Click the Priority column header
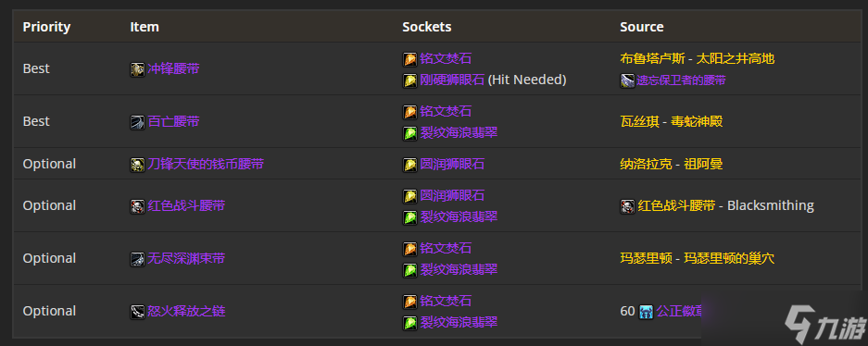The image size is (868, 346). click(x=46, y=27)
